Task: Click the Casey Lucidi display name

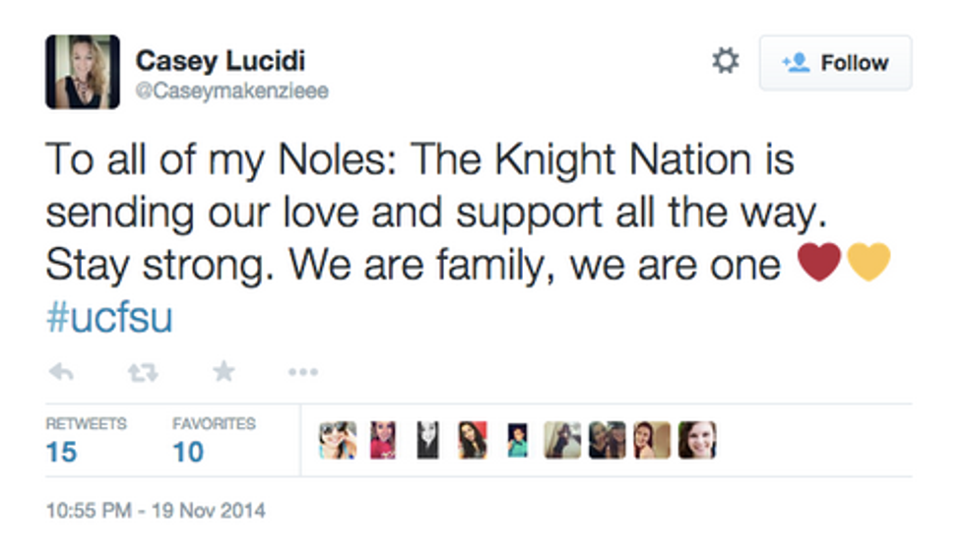Action: click(220, 60)
